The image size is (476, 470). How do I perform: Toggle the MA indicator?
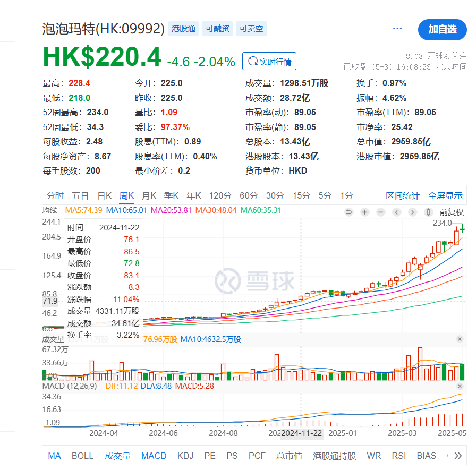point(54,456)
